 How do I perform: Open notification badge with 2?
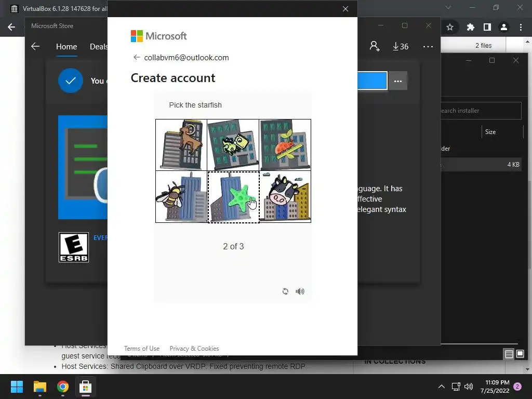click(x=517, y=387)
